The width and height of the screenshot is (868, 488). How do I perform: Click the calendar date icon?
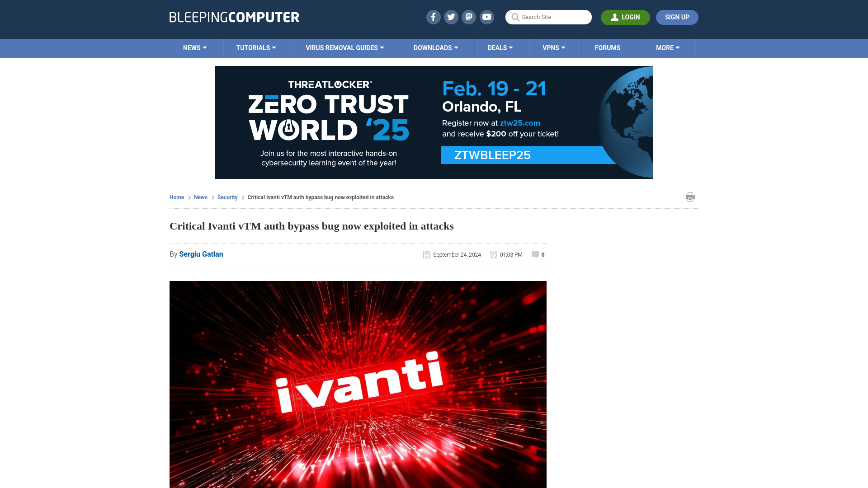coord(427,254)
